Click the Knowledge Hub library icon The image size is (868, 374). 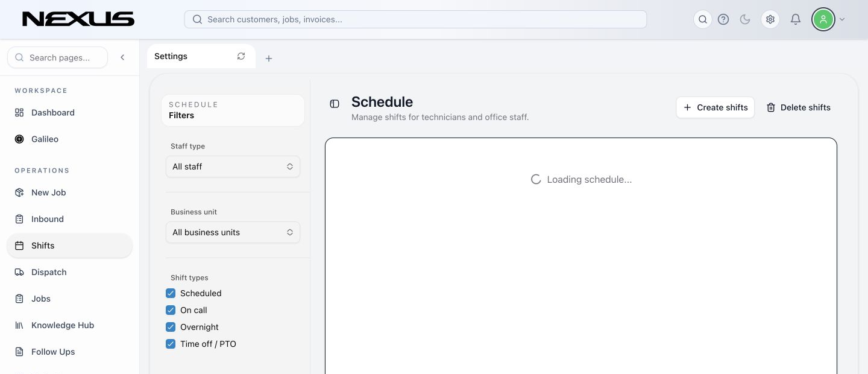(x=19, y=325)
